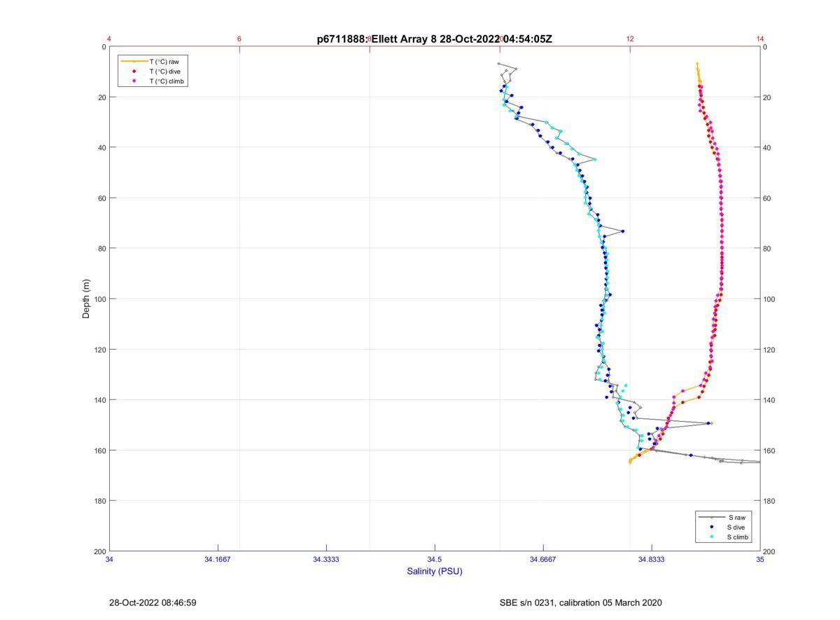Image resolution: width=840 pixels, height=620 pixels.
Task: Click depth tick '20' on left axis
Action: [101, 97]
